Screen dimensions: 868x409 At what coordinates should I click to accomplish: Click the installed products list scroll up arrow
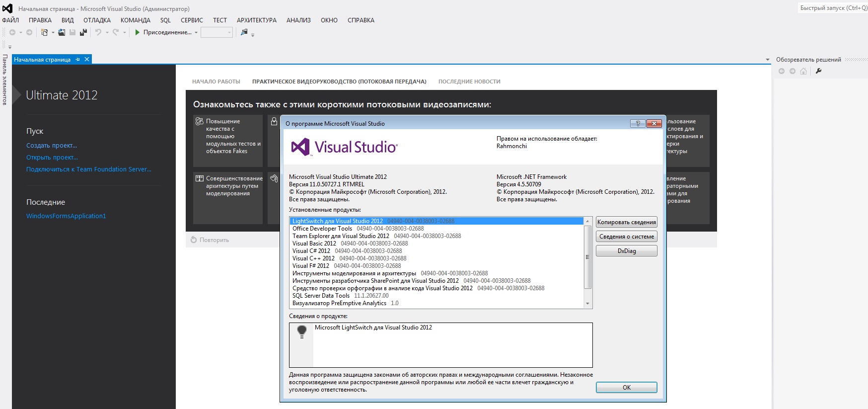(x=588, y=221)
